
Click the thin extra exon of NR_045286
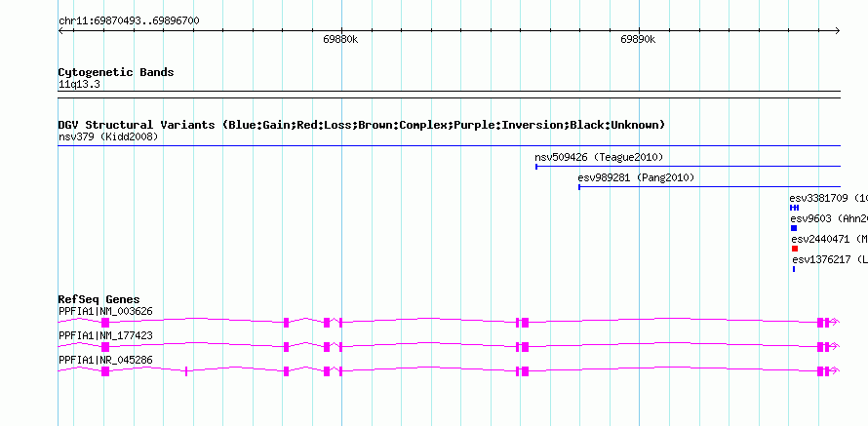(x=186, y=371)
